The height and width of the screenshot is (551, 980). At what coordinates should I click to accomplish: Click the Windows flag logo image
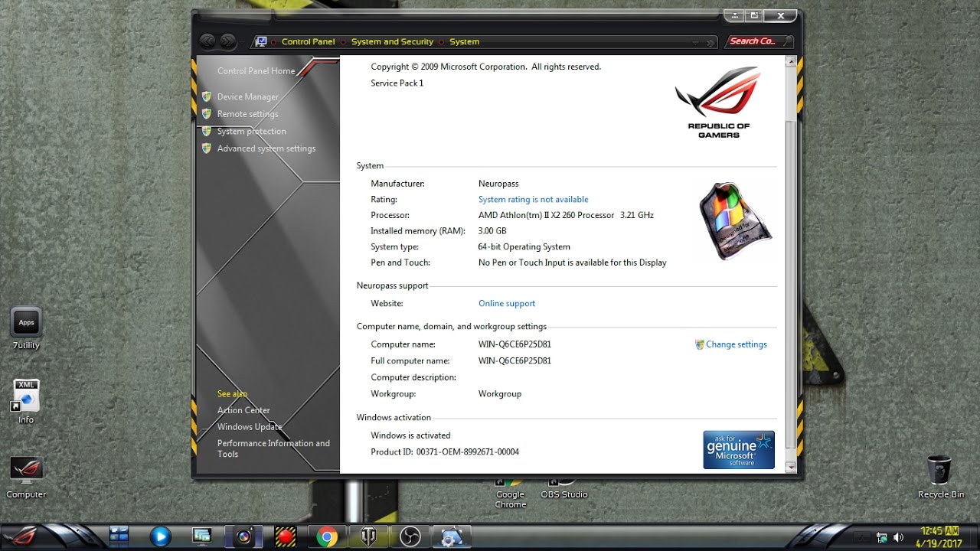coord(735,220)
